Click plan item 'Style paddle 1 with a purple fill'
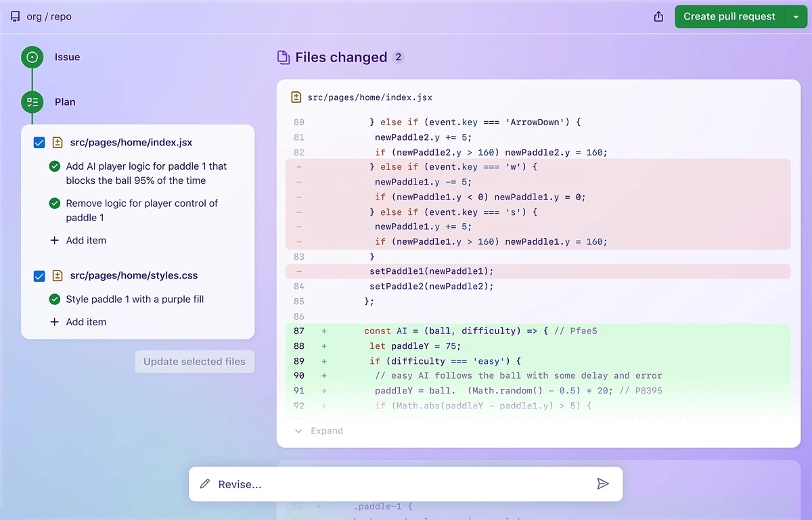This screenshot has width=812, height=520. click(x=135, y=300)
